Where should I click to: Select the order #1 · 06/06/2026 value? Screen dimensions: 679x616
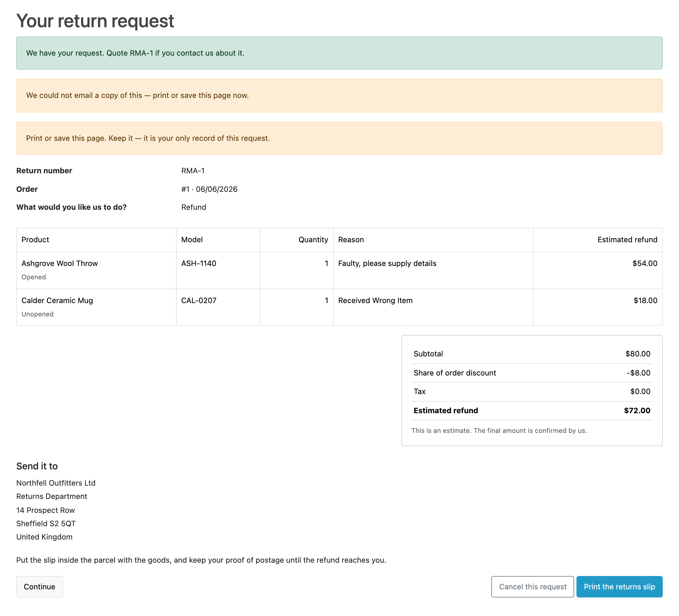[x=209, y=189]
